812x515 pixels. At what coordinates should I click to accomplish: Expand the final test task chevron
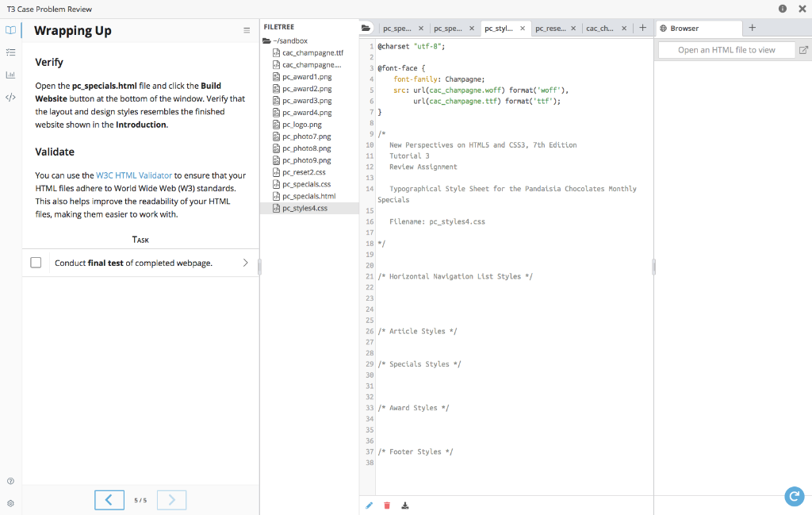click(245, 263)
